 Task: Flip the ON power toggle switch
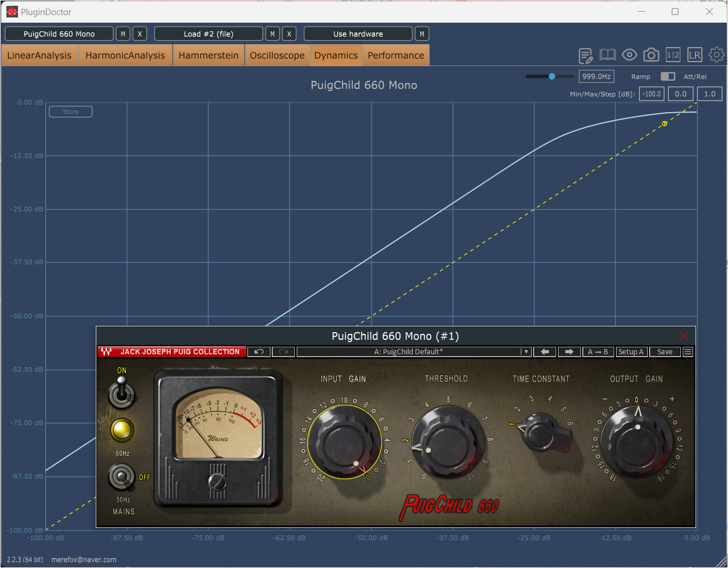(x=122, y=390)
